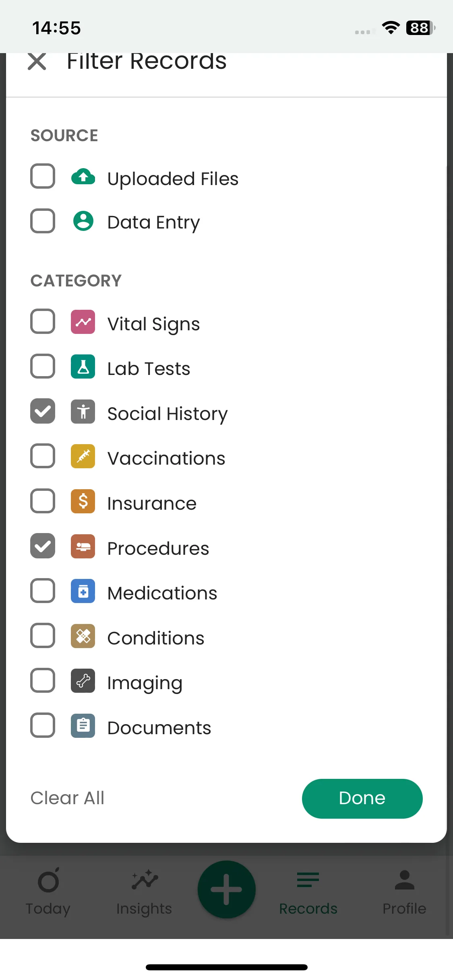Image resolution: width=453 pixels, height=980 pixels.
Task: Tap the pink Vital Signs icon
Action: [83, 322]
